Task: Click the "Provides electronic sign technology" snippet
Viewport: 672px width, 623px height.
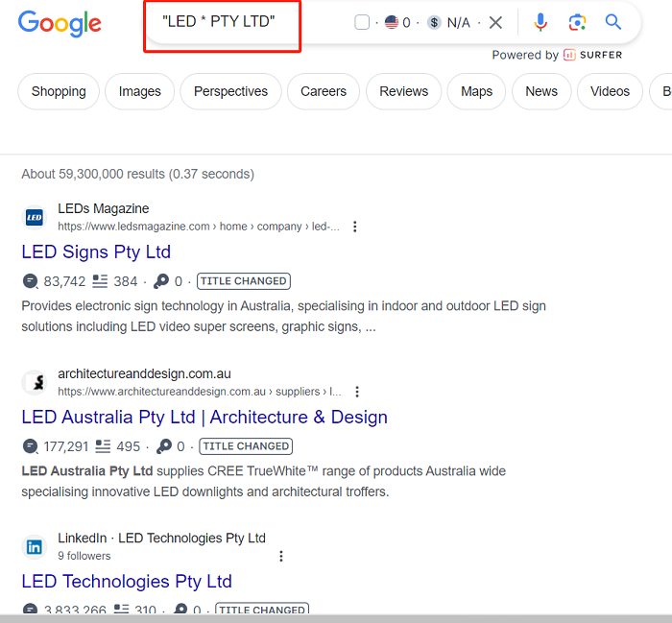Action: [x=284, y=316]
